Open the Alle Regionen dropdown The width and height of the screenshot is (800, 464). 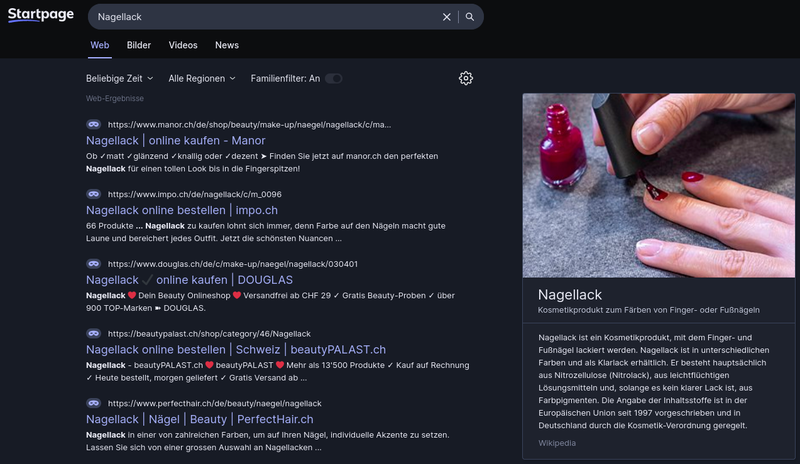[202, 78]
